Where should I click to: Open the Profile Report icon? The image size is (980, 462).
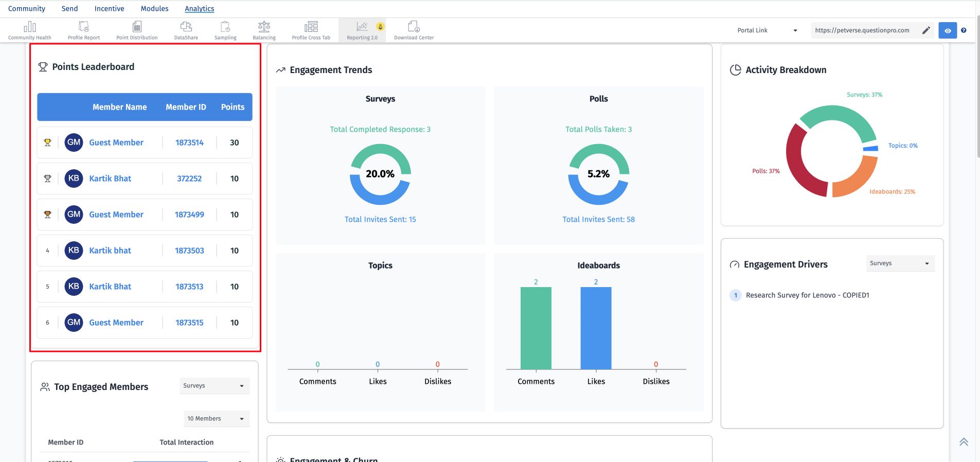[x=84, y=27]
